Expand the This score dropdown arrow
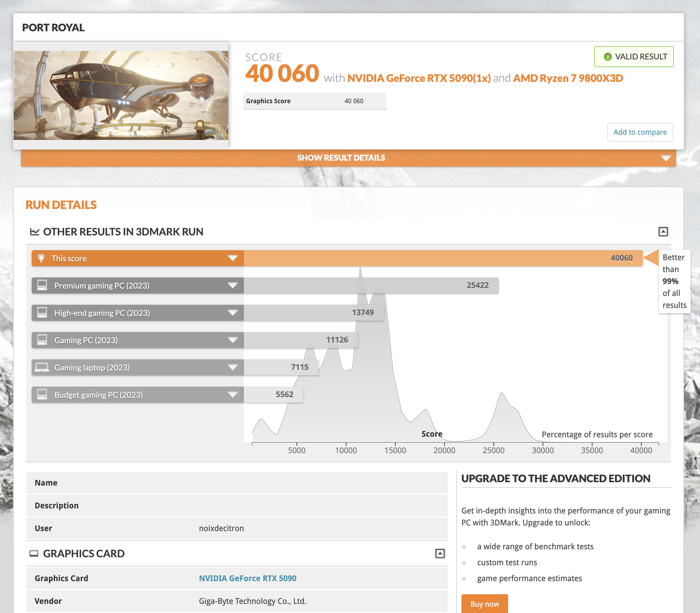This screenshot has height=613, width=700. click(233, 258)
